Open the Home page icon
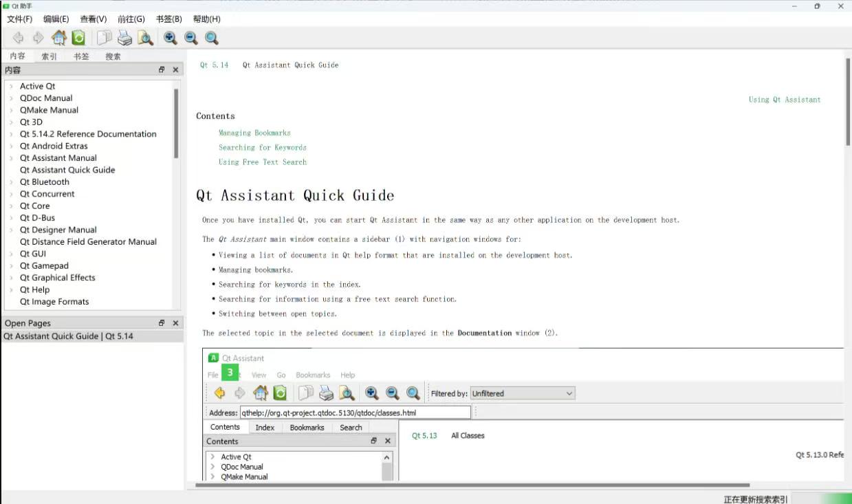This screenshot has height=504, width=852. [59, 38]
